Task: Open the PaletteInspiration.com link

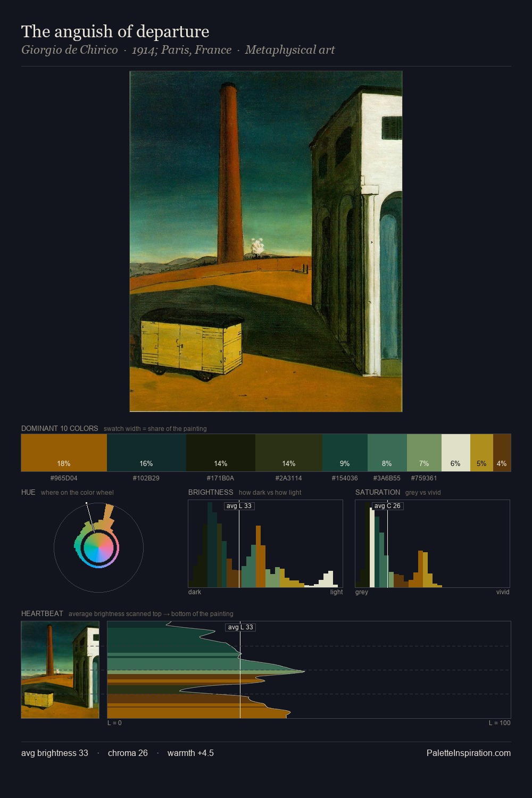Action: coord(469,753)
